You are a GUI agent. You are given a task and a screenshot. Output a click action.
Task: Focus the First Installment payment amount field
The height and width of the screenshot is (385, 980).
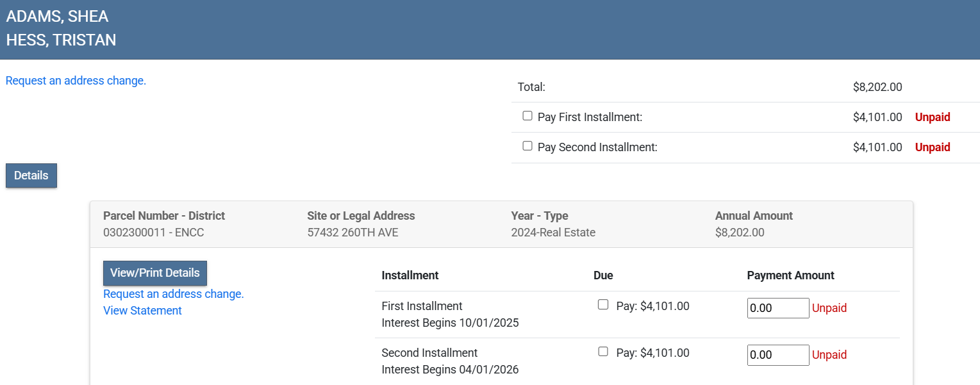coord(778,308)
